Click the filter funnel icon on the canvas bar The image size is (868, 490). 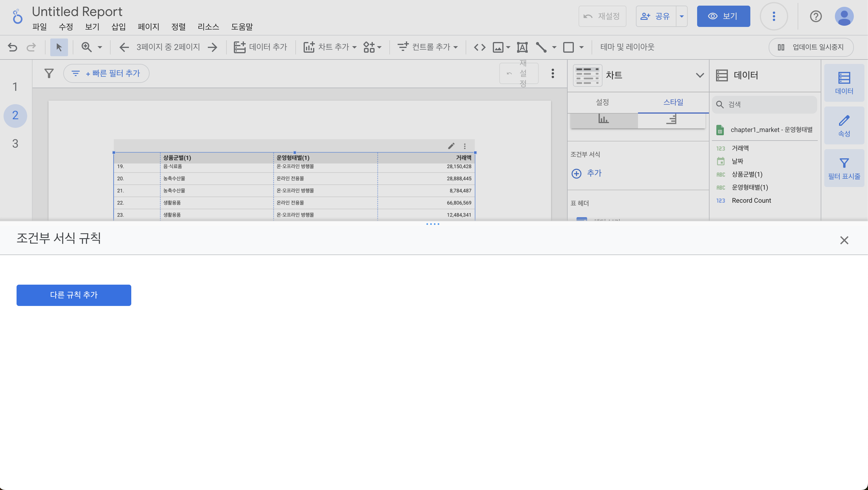point(49,73)
